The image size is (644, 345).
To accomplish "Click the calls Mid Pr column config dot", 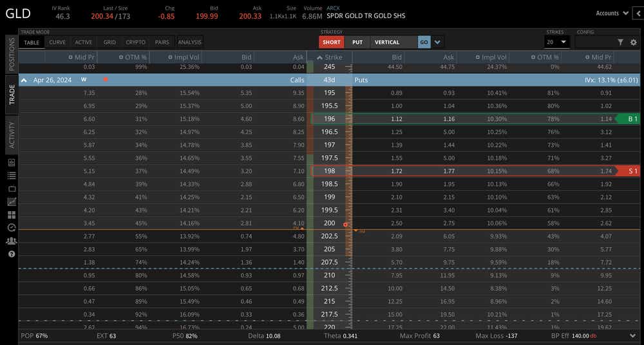I will (71, 57).
